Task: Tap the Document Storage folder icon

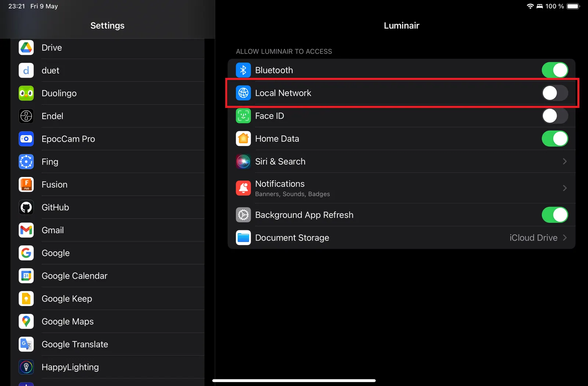Action: point(243,238)
